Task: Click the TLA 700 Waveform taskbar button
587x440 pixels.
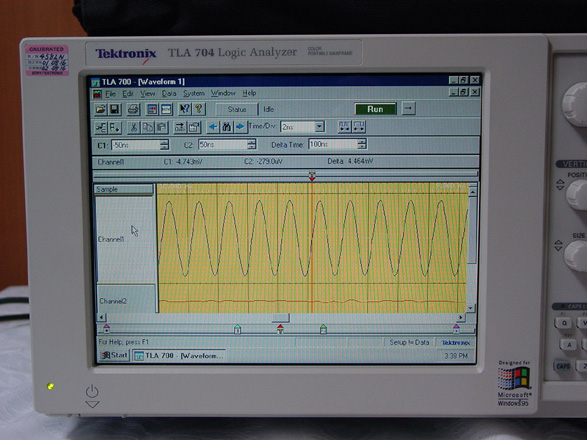Action: (180, 355)
